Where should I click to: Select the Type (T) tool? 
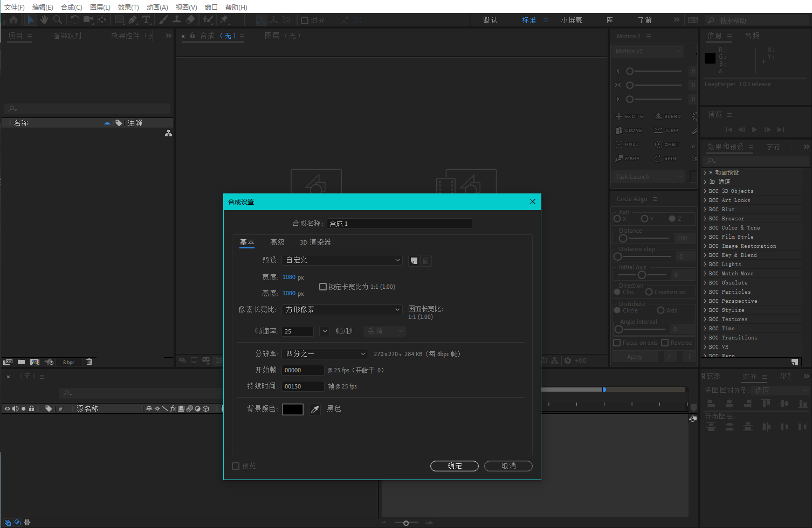[x=146, y=20]
